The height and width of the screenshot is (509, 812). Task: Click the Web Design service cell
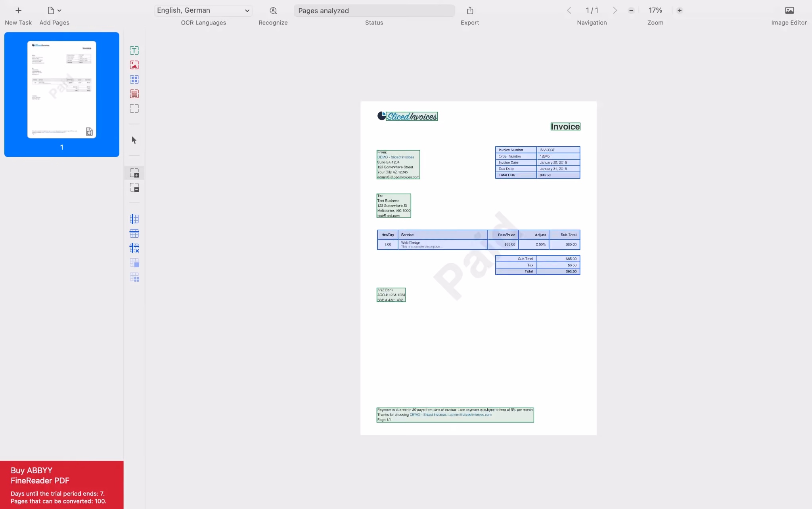442,244
